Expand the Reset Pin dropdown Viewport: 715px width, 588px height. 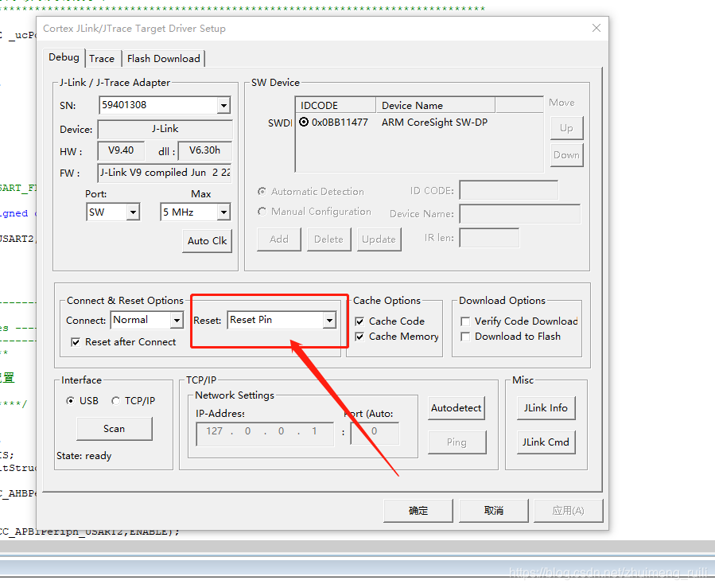point(329,320)
